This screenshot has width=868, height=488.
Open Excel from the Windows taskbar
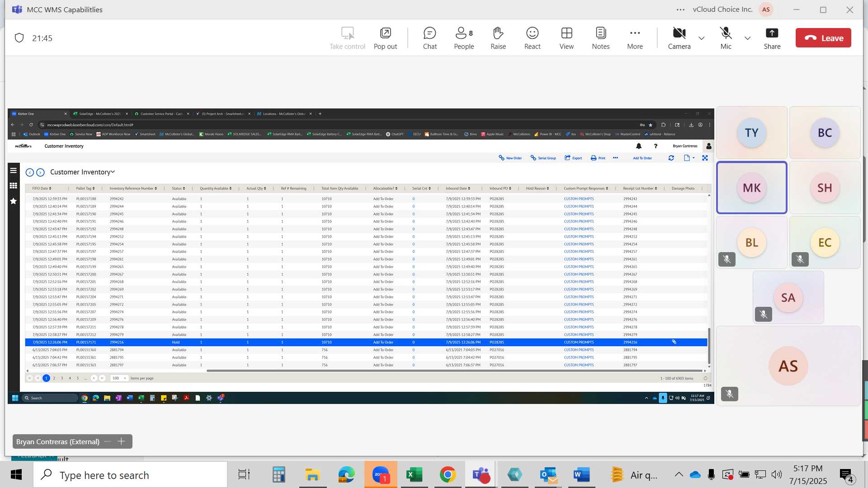[x=414, y=475]
